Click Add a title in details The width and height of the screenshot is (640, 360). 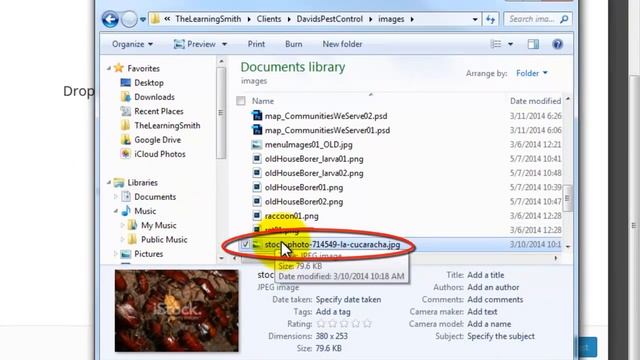pyautogui.click(x=486, y=275)
